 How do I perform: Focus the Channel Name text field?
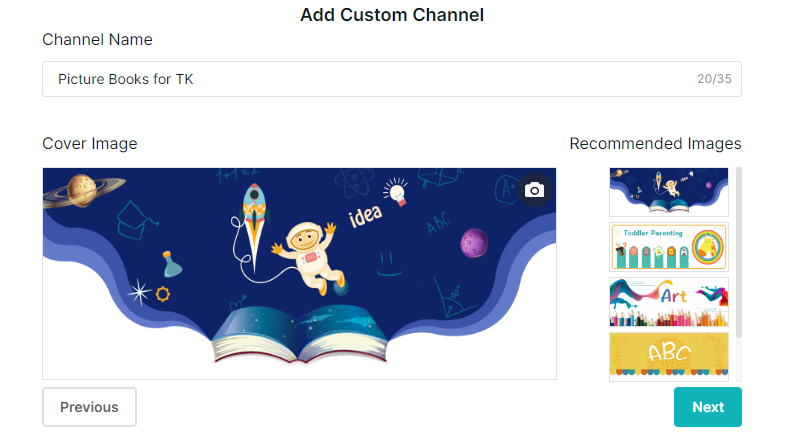click(360, 79)
